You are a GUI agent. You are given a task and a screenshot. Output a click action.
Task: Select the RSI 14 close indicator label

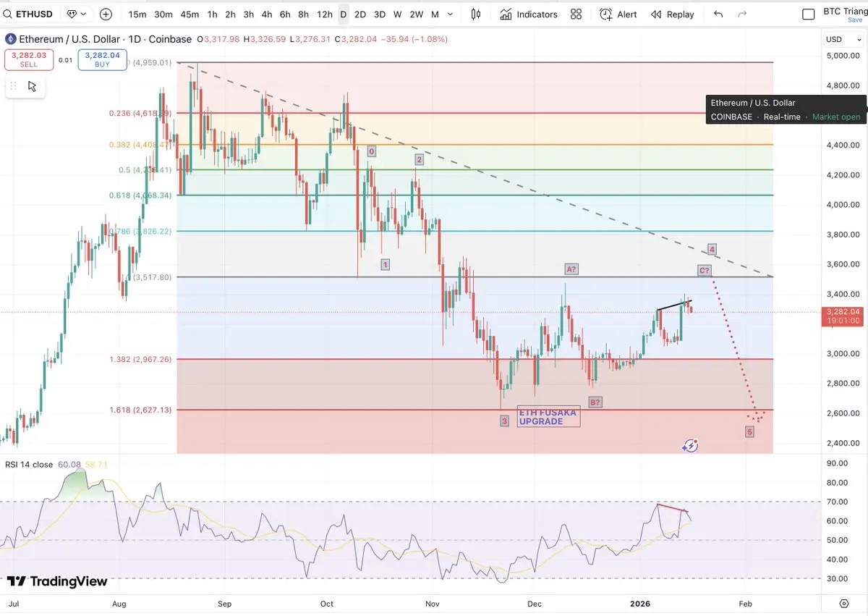[29, 464]
